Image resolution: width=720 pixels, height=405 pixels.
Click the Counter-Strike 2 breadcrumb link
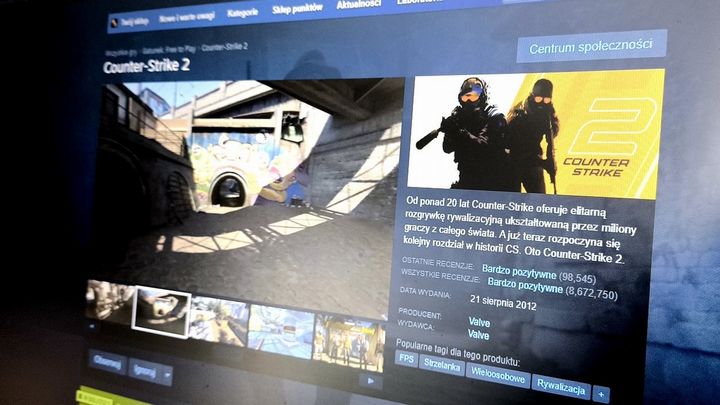(x=225, y=46)
